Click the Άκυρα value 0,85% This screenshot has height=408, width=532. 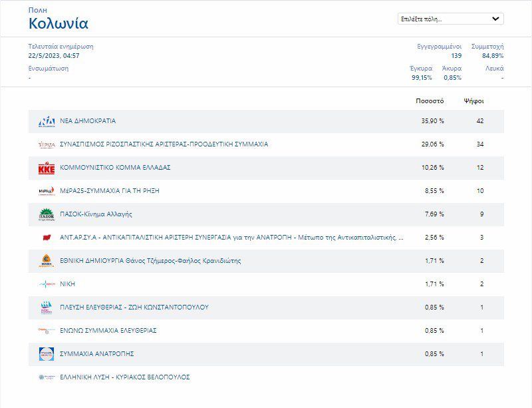[453, 78]
